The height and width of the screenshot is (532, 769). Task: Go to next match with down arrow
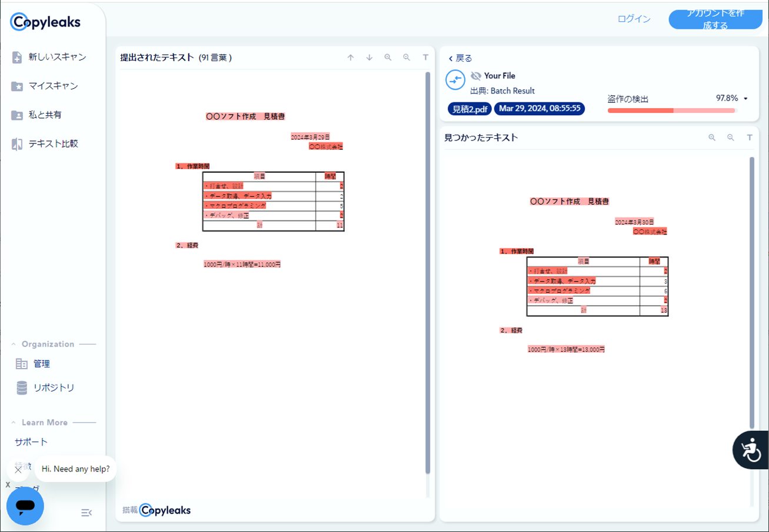(369, 58)
